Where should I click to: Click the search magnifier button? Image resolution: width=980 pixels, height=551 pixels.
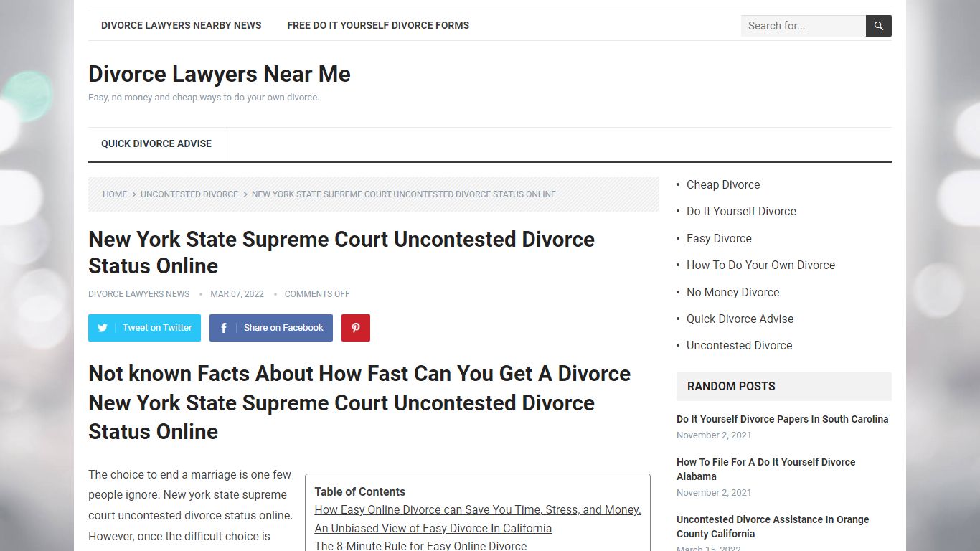pos(878,26)
